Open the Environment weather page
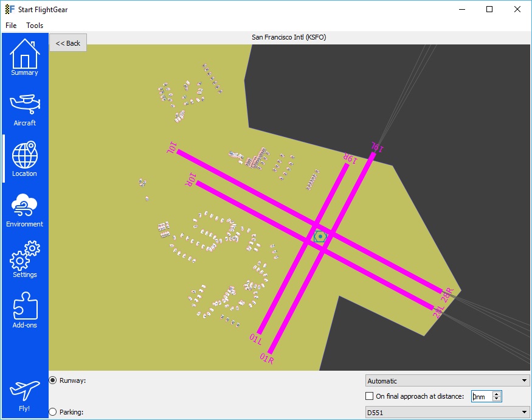This screenshot has width=532, height=420. click(x=25, y=211)
